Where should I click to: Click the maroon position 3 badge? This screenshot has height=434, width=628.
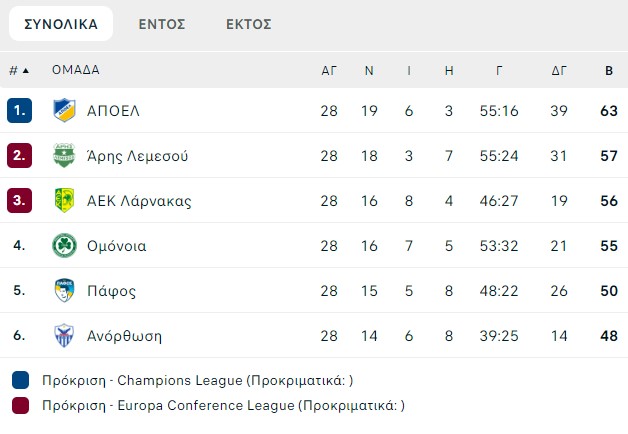pos(19,200)
